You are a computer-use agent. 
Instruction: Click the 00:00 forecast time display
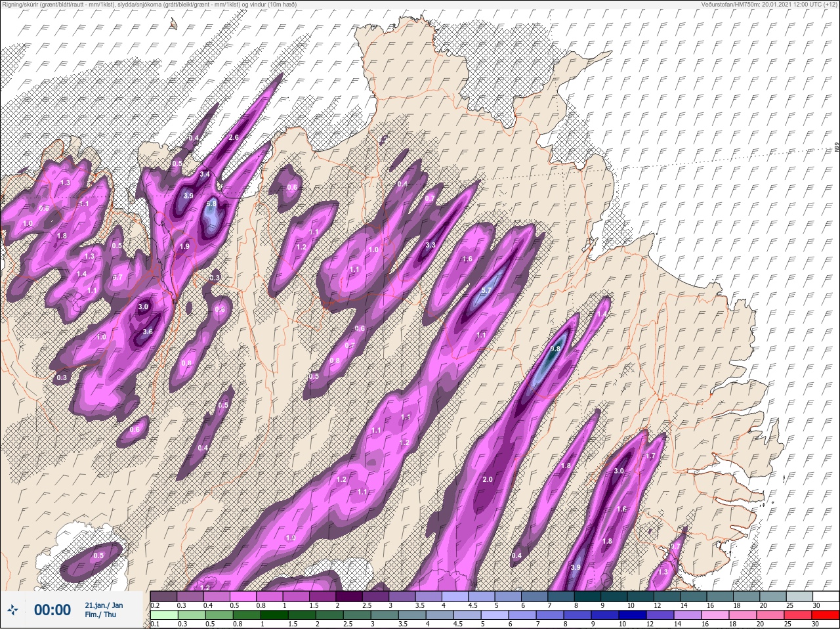[x=52, y=610]
